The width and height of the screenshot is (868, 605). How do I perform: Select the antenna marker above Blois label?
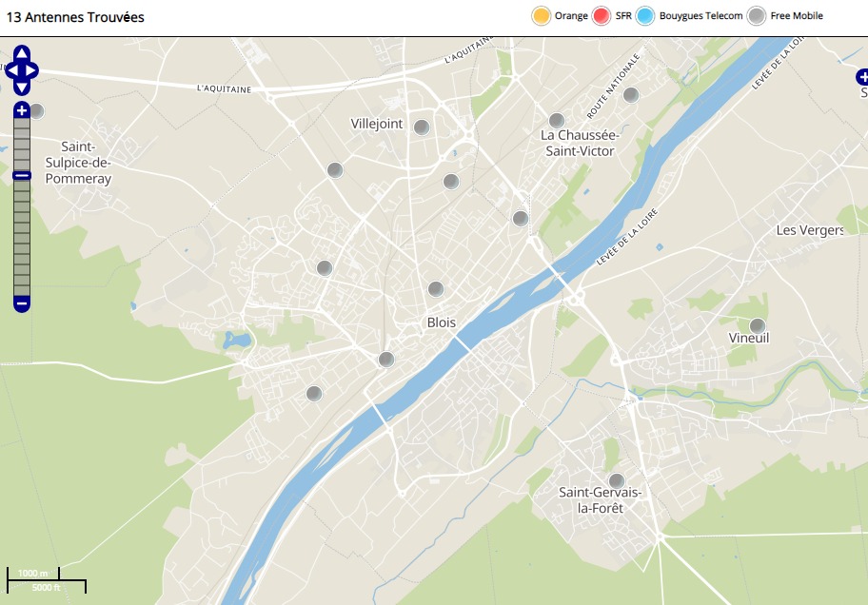[436, 289]
